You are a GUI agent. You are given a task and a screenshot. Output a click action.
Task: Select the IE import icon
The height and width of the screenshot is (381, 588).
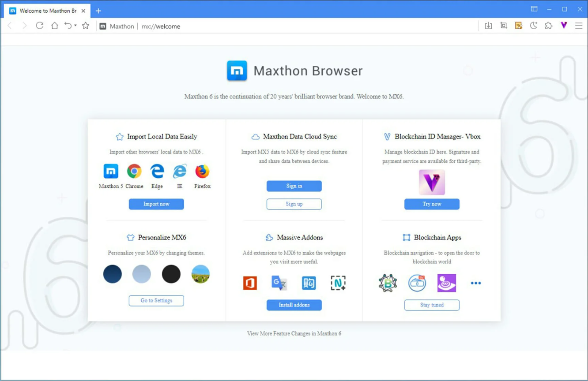180,171
